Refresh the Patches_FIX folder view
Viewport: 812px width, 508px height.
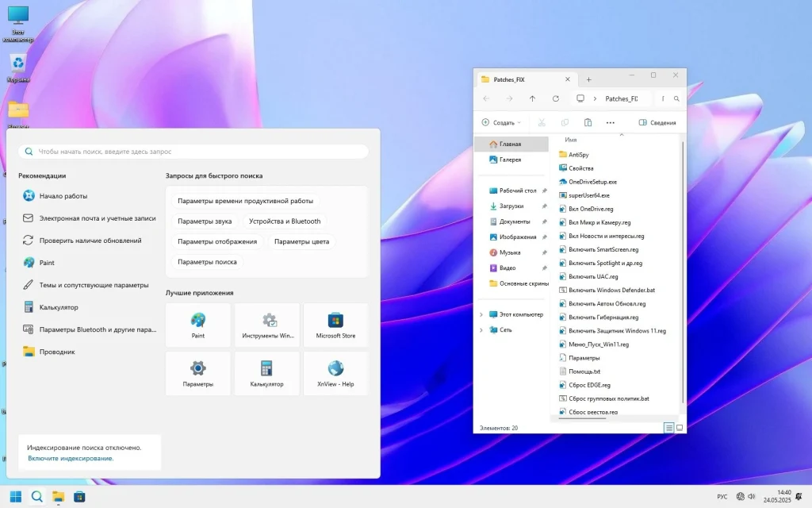(555, 98)
